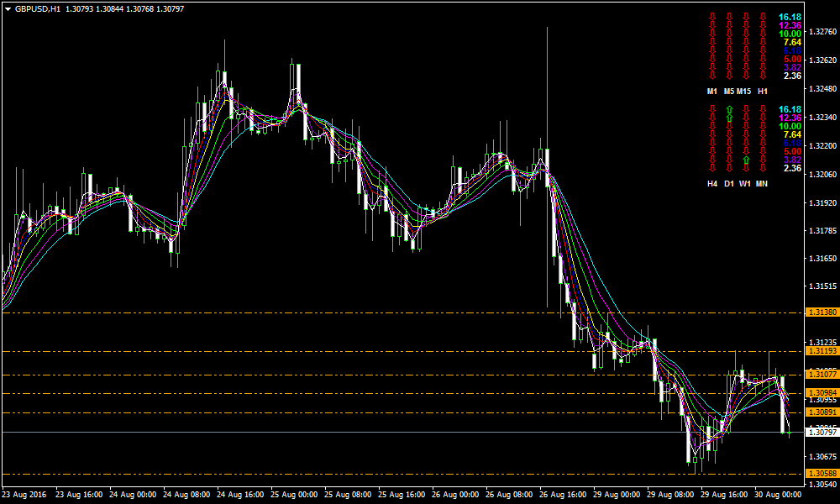
Task: Click the second green arrow in the D1 column
Action: pyautogui.click(x=729, y=118)
